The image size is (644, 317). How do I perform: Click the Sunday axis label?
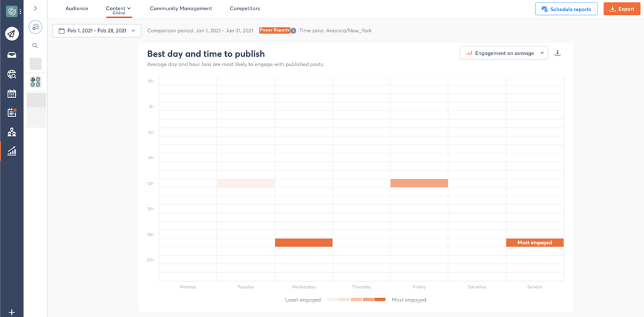(535, 287)
